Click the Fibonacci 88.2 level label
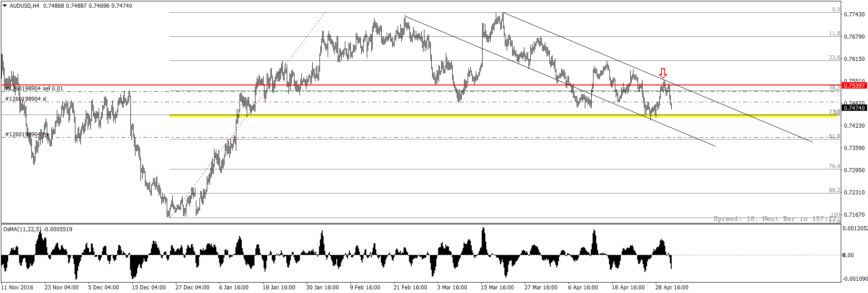This screenshot has width=868, height=293. click(834, 190)
